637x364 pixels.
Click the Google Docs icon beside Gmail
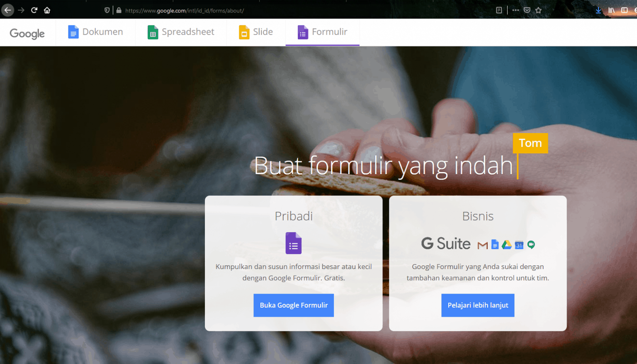tap(494, 244)
